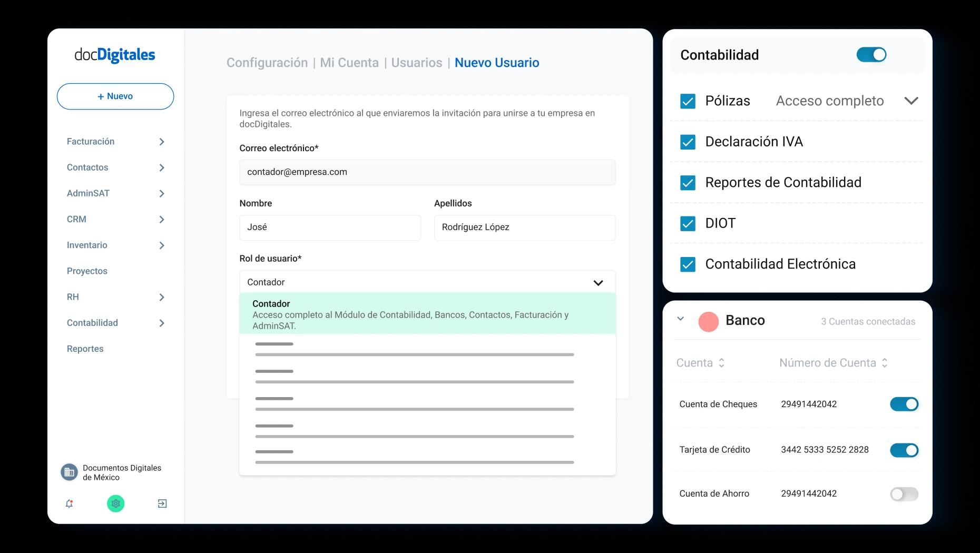This screenshot has height=553, width=980.
Task: Click the + Nuevo button
Action: click(115, 96)
